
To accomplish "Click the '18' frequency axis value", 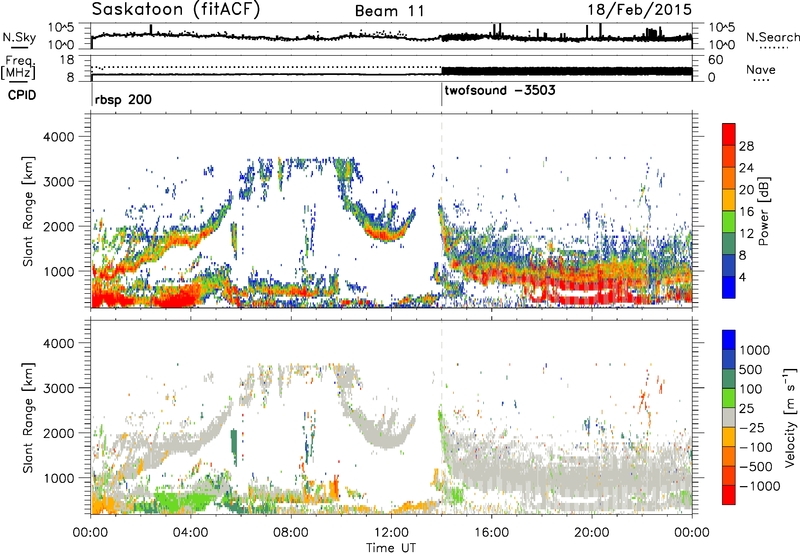I will coord(67,60).
